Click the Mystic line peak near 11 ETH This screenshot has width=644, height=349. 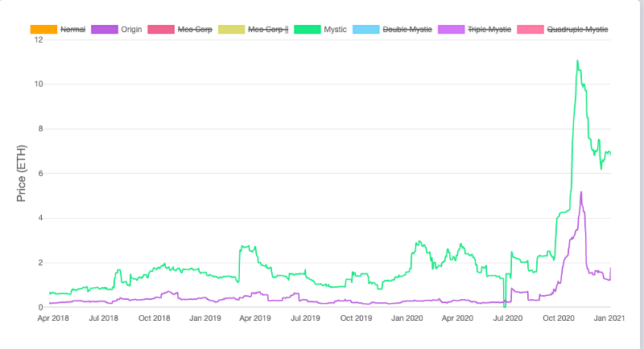tap(577, 61)
